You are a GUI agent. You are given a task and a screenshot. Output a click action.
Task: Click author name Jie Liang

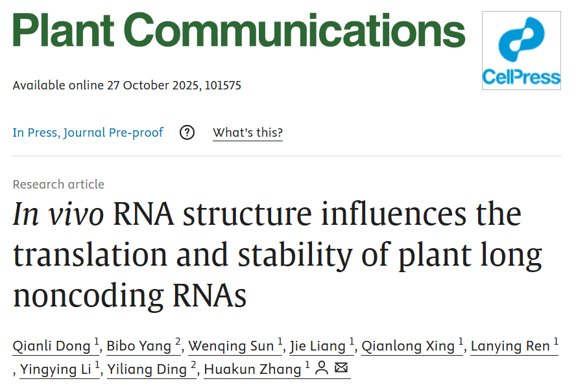317,346
